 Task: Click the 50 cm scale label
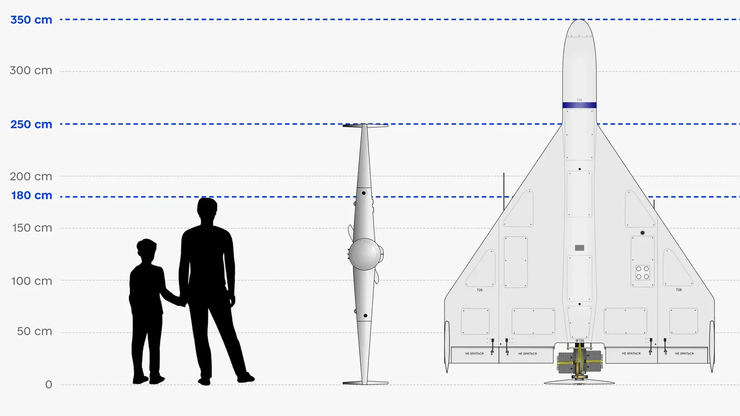(35, 332)
